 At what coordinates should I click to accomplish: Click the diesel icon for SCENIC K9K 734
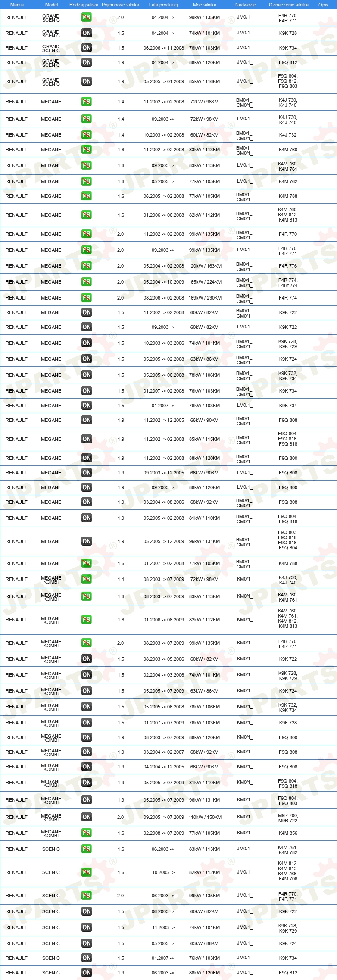87,958
